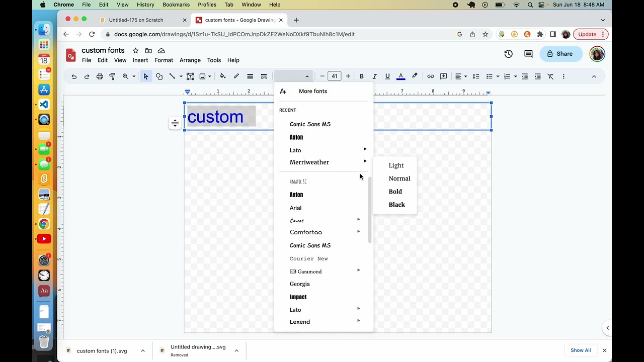Open the comment history icon

(528, 54)
